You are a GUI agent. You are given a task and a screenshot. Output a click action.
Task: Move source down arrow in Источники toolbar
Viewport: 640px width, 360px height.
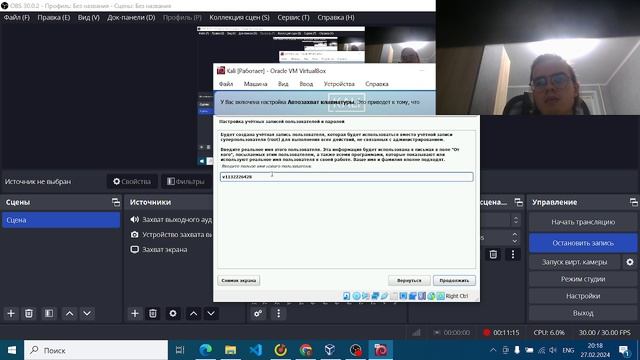tap(211, 313)
